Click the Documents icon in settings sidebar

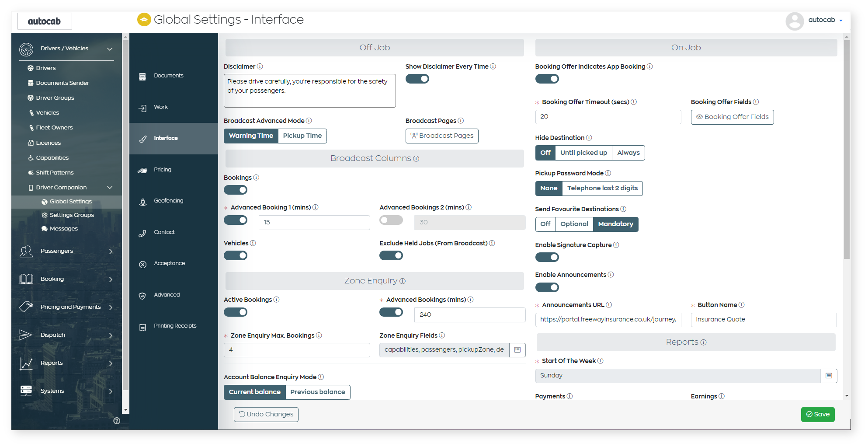142,76
